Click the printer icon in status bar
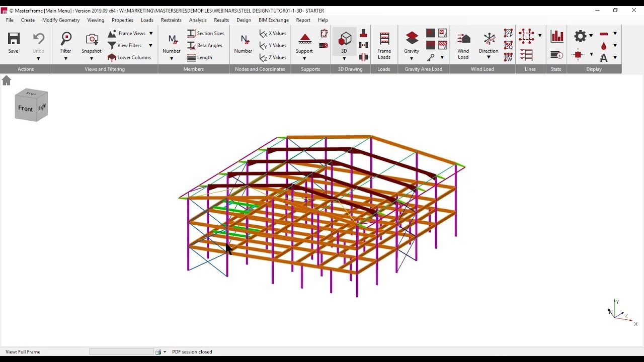The width and height of the screenshot is (644, 362). click(158, 352)
